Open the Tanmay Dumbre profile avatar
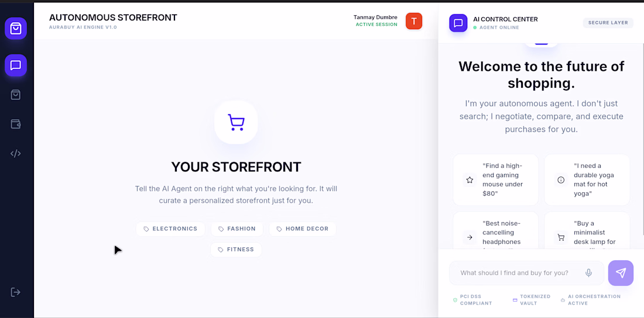Image resolution: width=644 pixels, height=318 pixels. 414,22
